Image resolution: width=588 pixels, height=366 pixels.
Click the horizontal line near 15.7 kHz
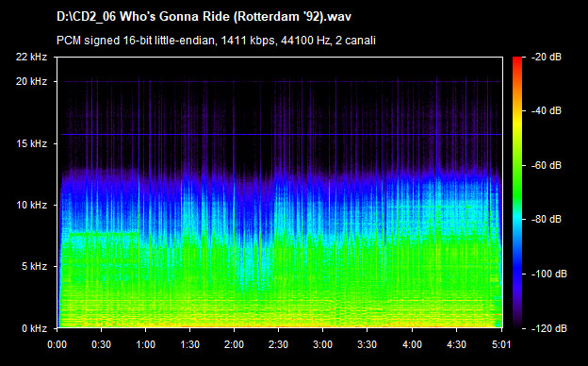coord(282,134)
